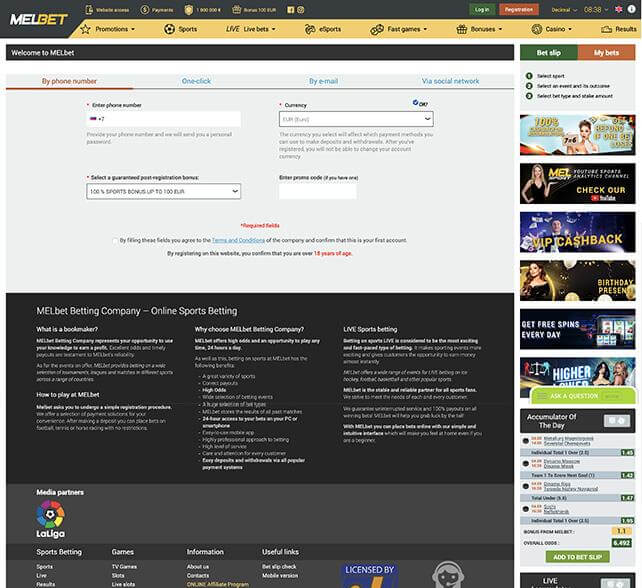Image resolution: width=642 pixels, height=588 pixels.
Task: Expand the Decimal odds format dropdown
Action: click(564, 9)
